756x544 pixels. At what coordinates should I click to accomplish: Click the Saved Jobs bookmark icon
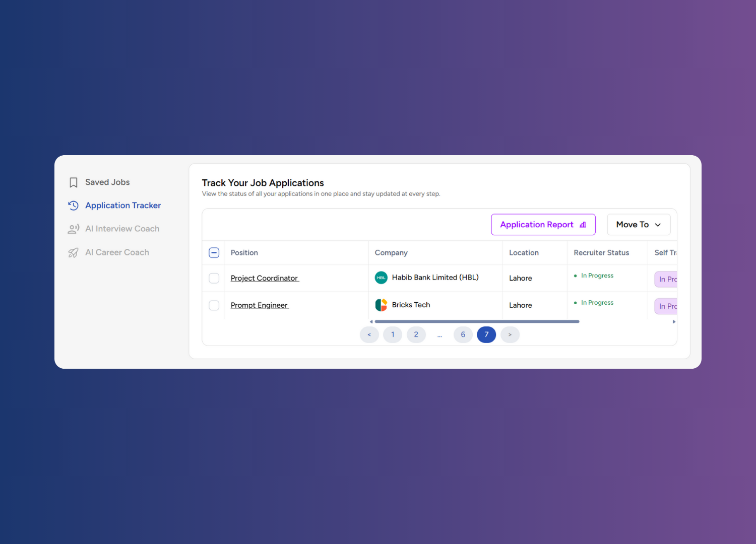(73, 182)
